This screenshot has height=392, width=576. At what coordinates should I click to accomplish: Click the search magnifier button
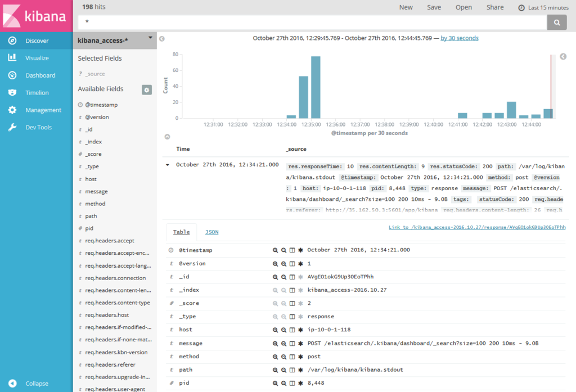[557, 22]
